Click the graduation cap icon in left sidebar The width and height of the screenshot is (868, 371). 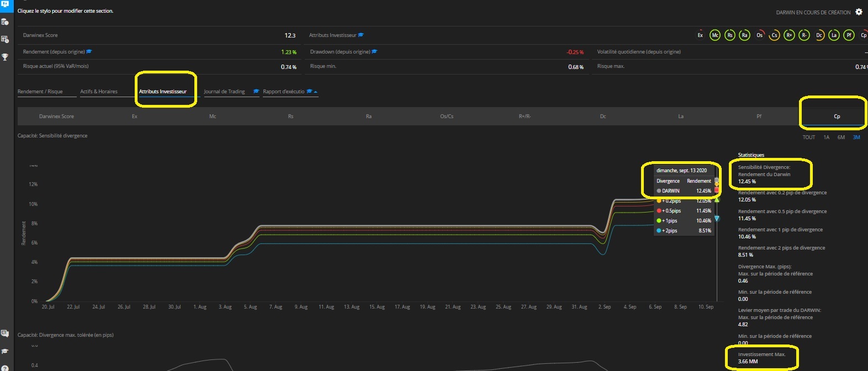coord(5,351)
